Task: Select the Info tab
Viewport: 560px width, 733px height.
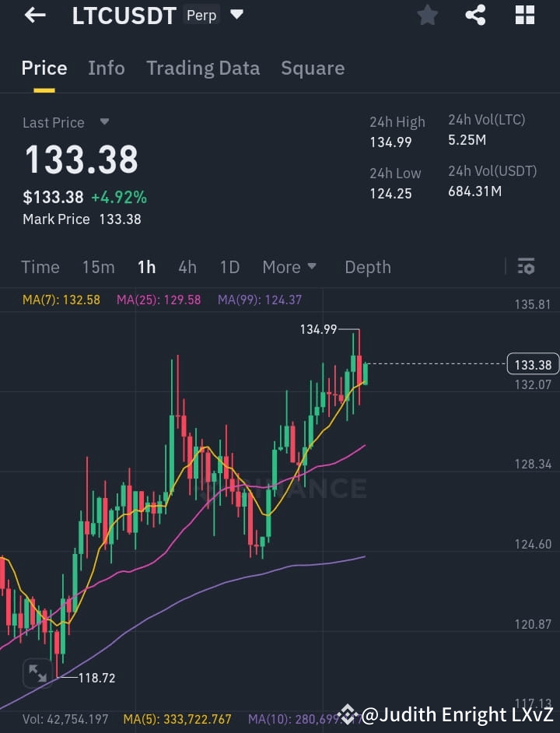Action: 106,68
